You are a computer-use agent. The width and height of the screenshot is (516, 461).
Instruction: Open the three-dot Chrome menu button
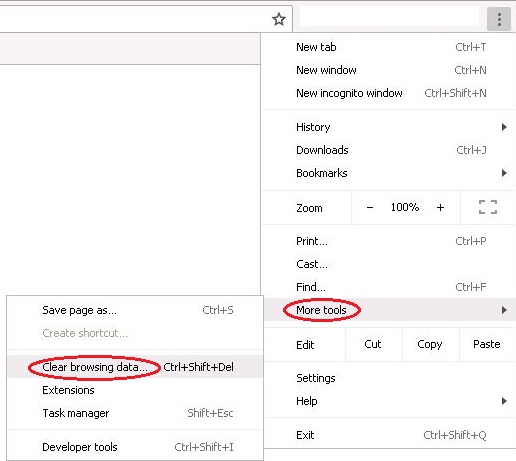(x=499, y=19)
